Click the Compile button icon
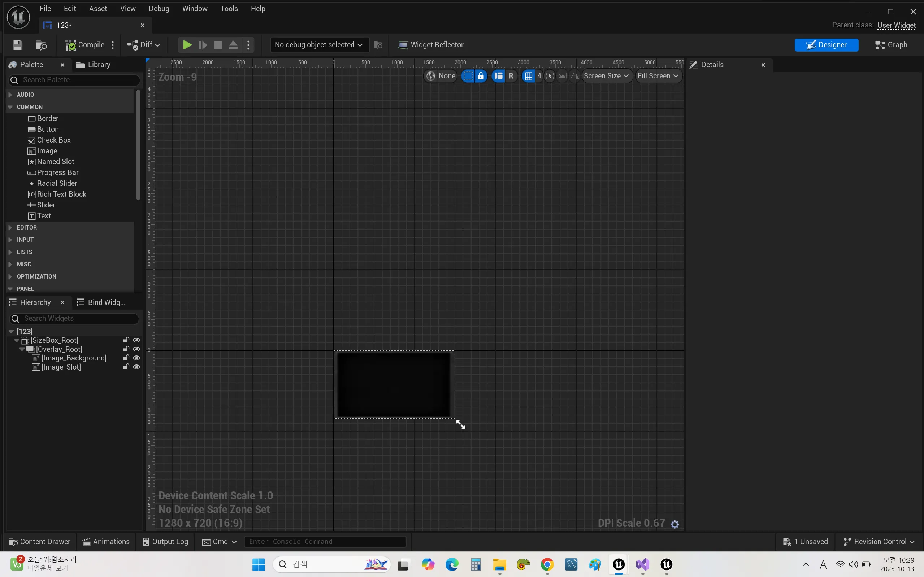 point(71,45)
